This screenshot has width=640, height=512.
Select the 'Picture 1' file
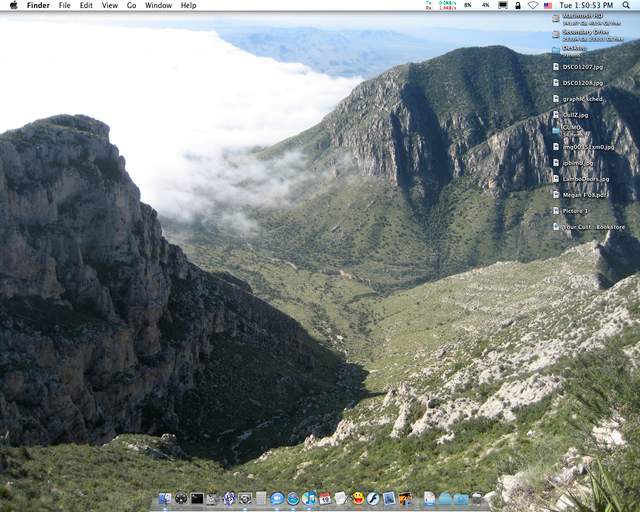coord(570,211)
